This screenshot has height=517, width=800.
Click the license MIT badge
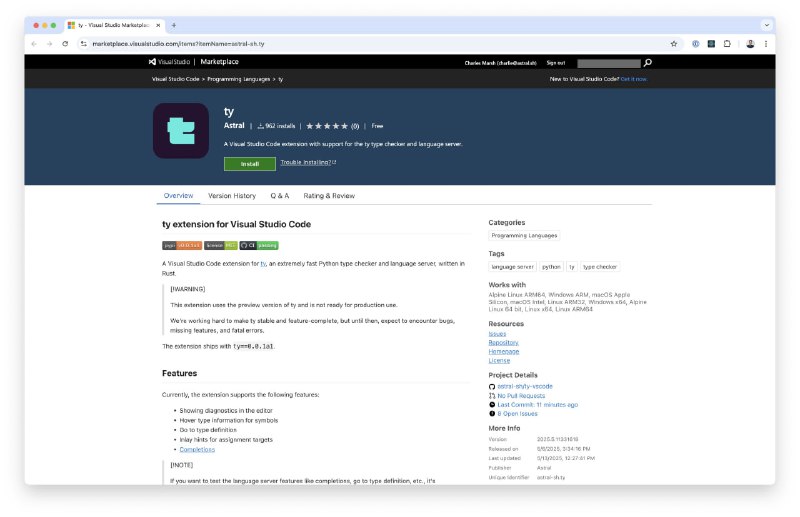[x=221, y=245]
